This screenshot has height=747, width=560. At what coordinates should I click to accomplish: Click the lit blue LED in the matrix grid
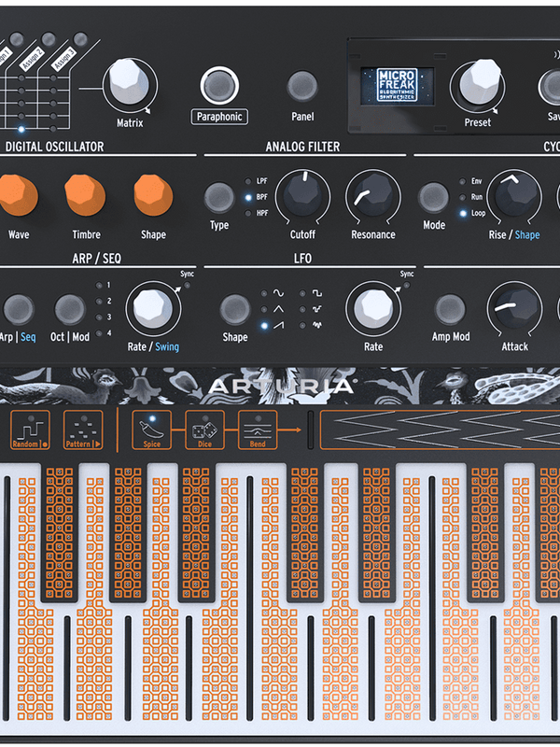pyautogui.click(x=21, y=129)
